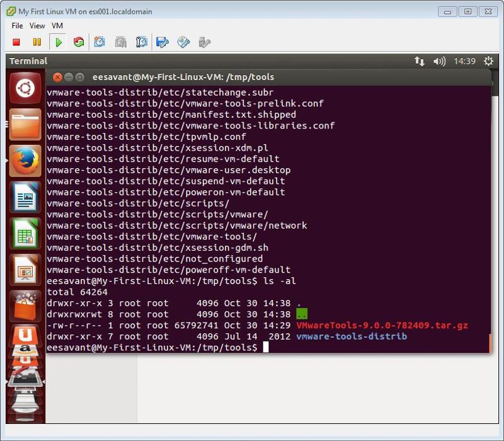Click the line ending in vmware-tools-libraries.conf
This screenshot has height=441, width=504.
click(191, 125)
